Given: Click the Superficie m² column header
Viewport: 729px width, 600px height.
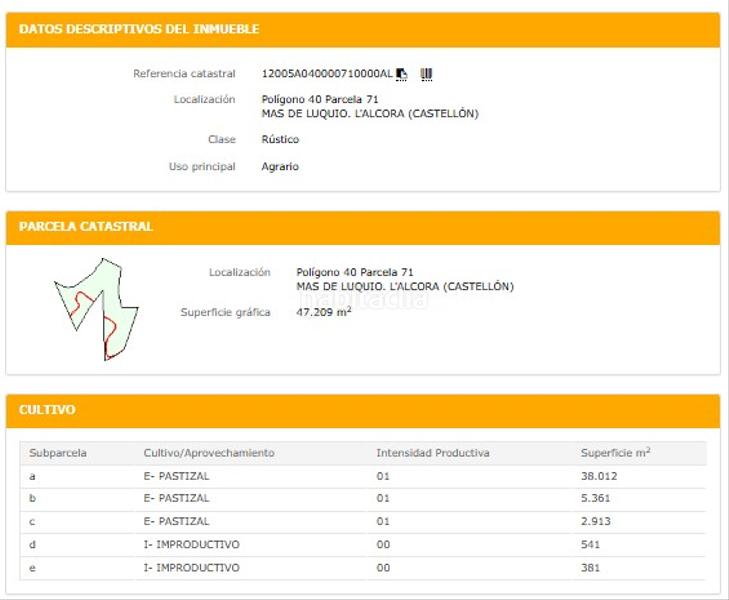Looking at the screenshot, I should [615, 453].
